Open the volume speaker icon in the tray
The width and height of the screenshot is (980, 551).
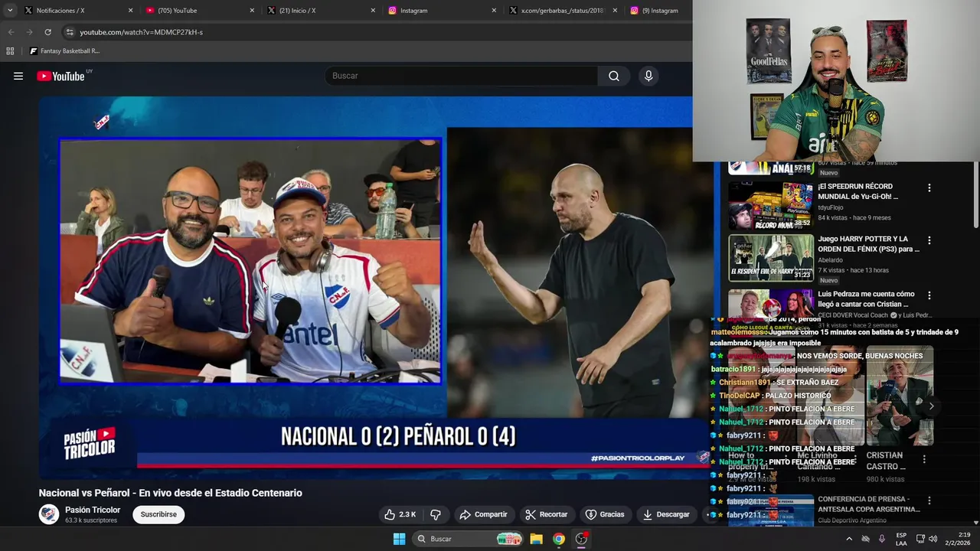pyautogui.click(x=933, y=539)
